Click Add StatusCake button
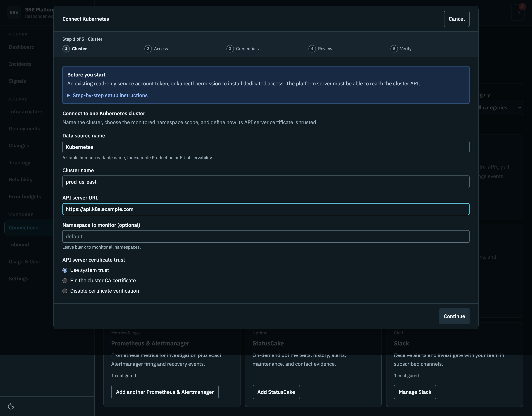The height and width of the screenshot is (416, 532). (x=276, y=392)
